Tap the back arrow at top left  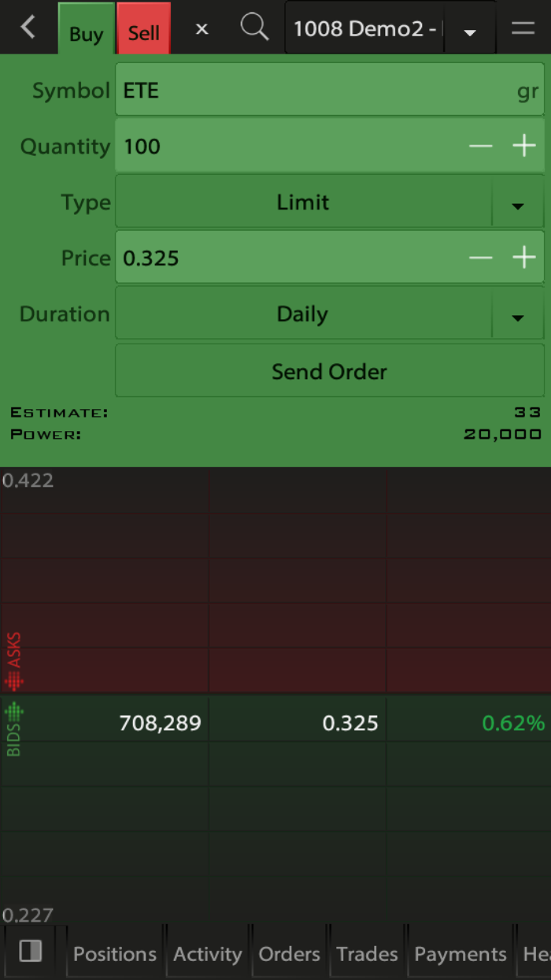(x=28, y=28)
